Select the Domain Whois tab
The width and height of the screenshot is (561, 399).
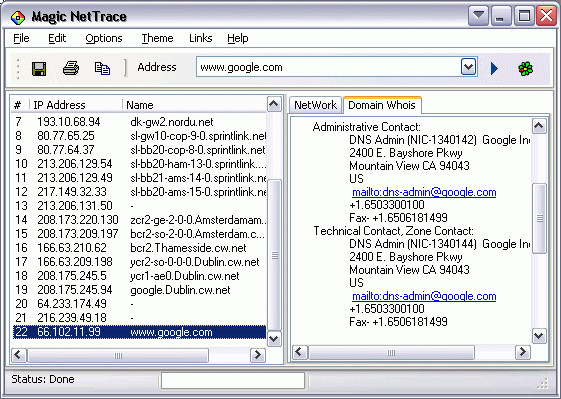[x=382, y=105]
